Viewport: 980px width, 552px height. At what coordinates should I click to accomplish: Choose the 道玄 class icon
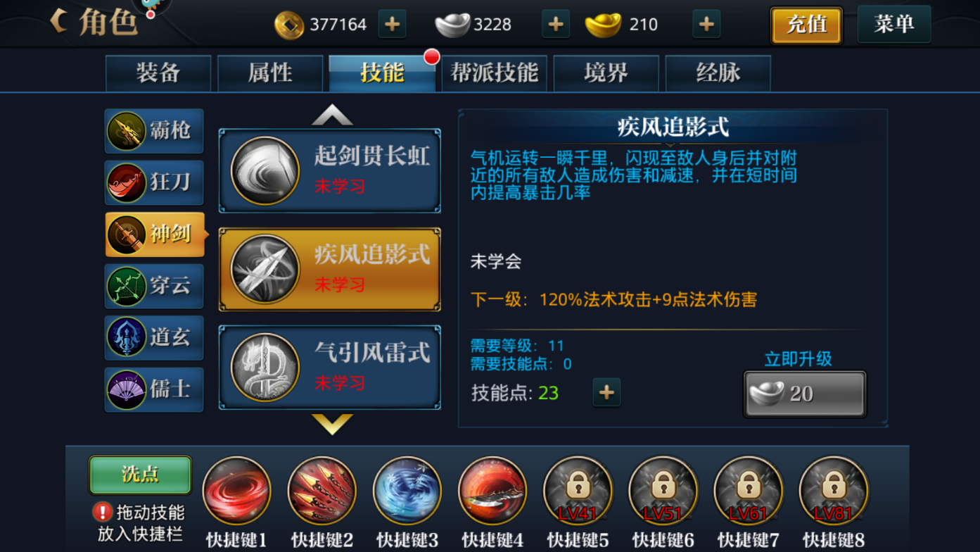[x=154, y=337]
